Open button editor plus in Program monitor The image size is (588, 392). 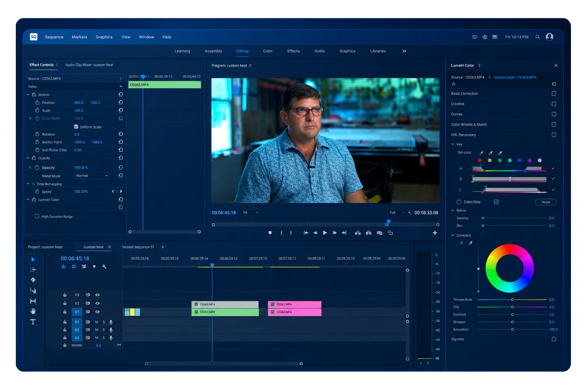435,233
